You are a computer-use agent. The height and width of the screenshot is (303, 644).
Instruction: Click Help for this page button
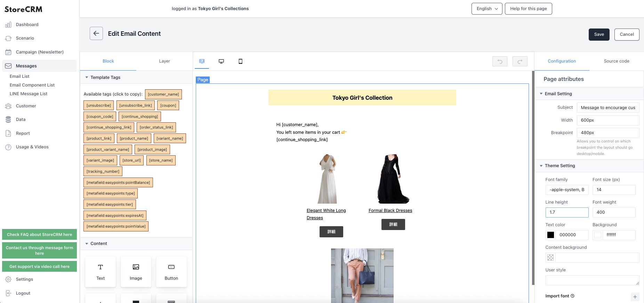[x=529, y=9]
